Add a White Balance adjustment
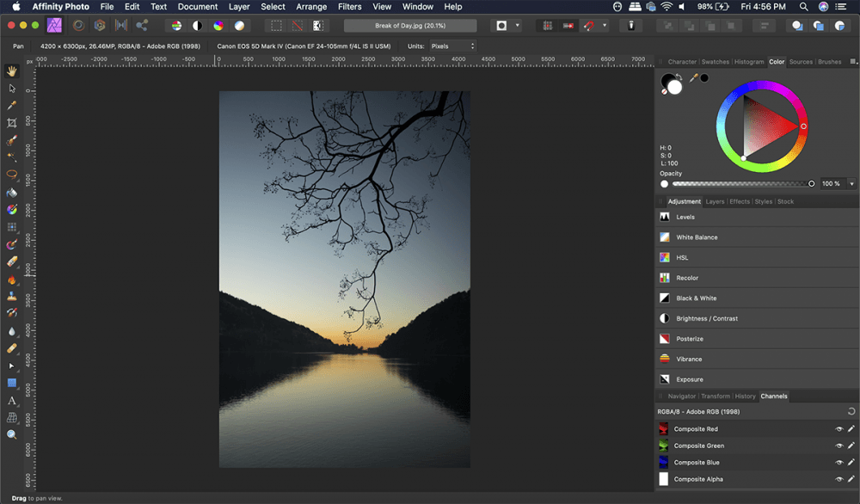 [696, 237]
